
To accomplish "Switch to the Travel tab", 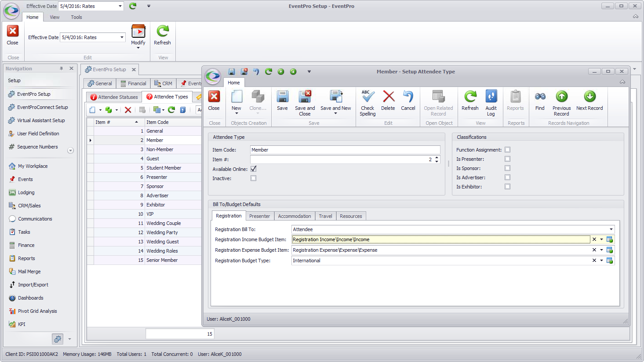I will tap(325, 216).
